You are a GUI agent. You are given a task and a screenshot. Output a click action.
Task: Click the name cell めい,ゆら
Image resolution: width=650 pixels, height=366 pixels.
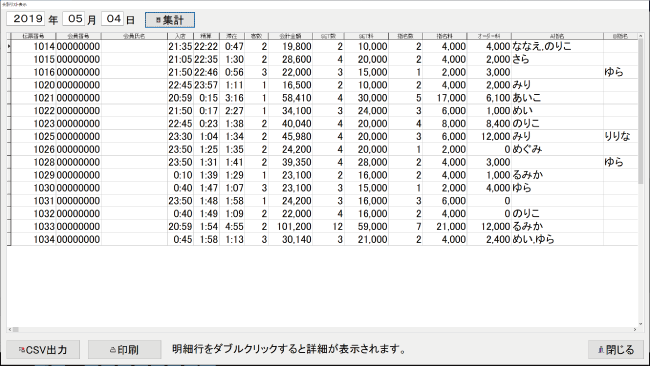tap(557, 239)
